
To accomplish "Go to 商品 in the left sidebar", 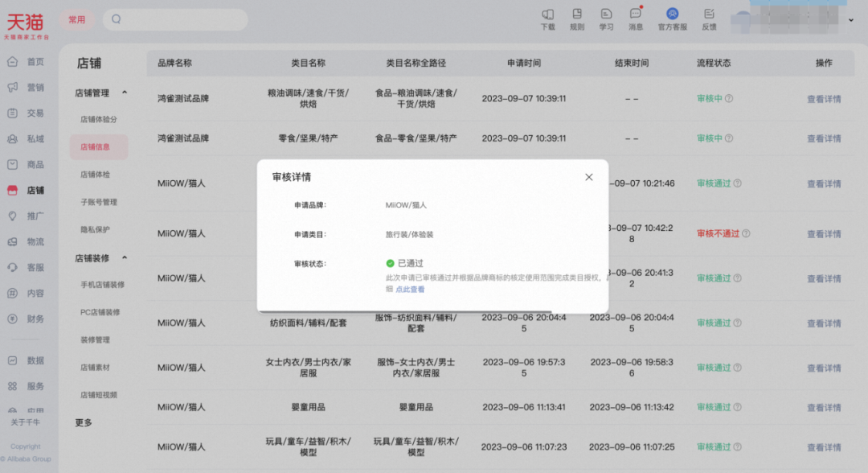I will (x=35, y=165).
